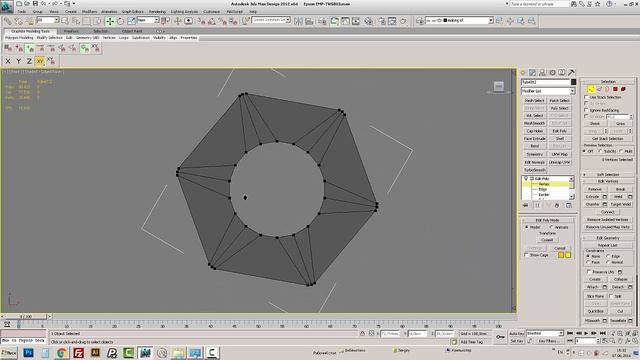Select Preview Selection SubObj radio
The height and width of the screenshot is (360, 640).
[601, 151]
